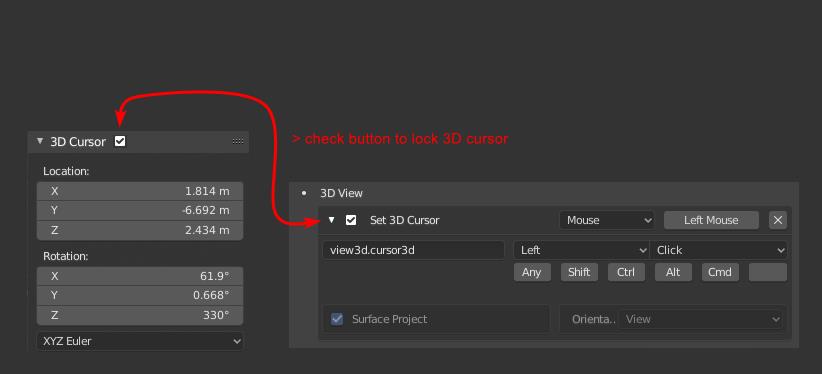Collapse the Set 3D Cursor keymap entry
The width and height of the screenshot is (822, 374).
tap(331, 220)
